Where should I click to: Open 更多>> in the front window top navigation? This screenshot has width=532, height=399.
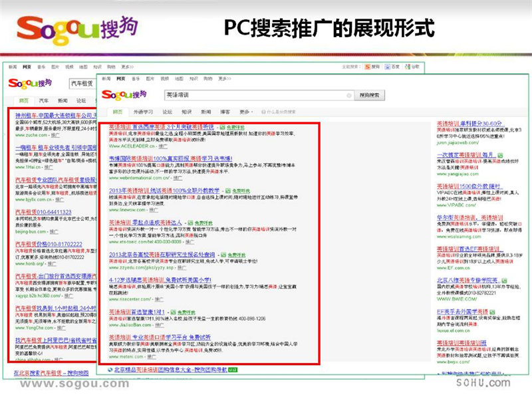[225, 78]
